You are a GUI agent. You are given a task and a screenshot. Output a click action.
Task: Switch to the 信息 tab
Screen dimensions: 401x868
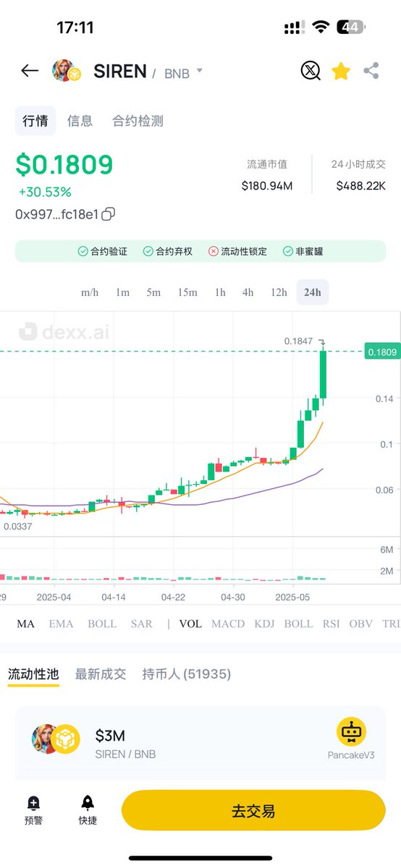[x=80, y=121]
